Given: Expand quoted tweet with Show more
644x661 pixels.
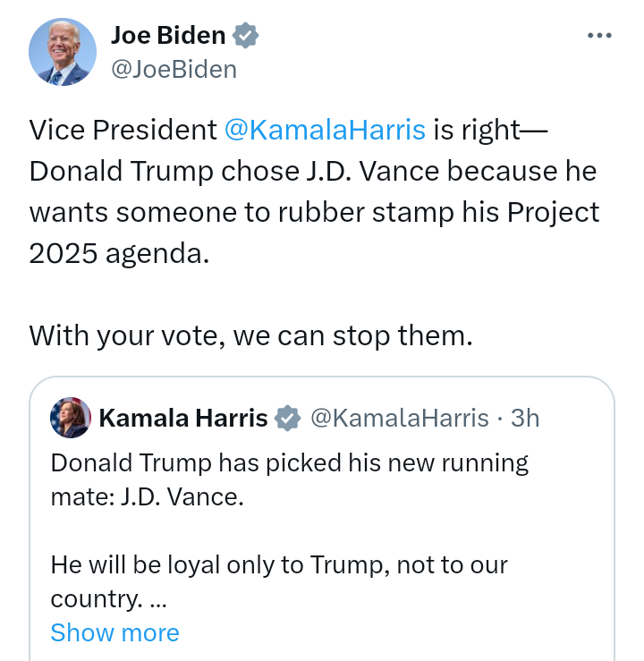Looking at the screenshot, I should point(114,632).
